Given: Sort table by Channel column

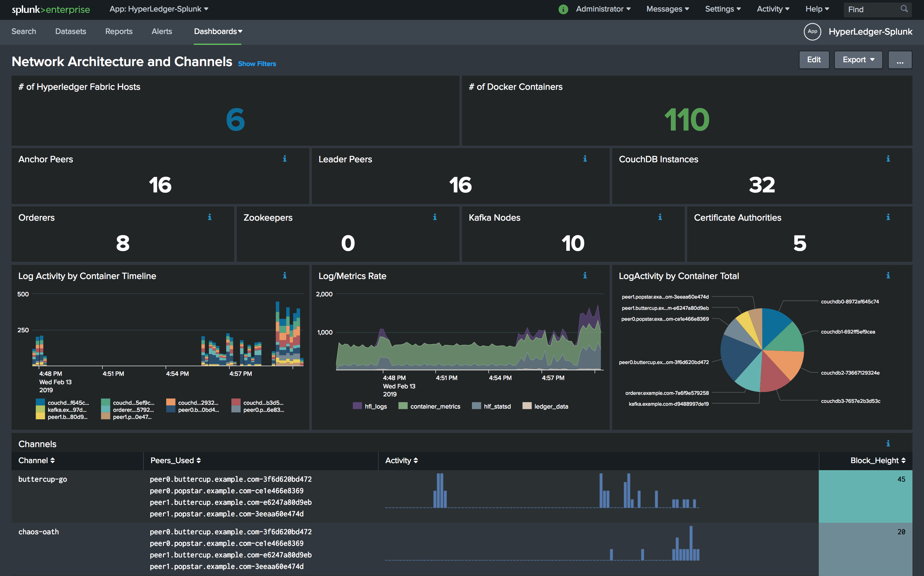Looking at the screenshot, I should coord(37,461).
